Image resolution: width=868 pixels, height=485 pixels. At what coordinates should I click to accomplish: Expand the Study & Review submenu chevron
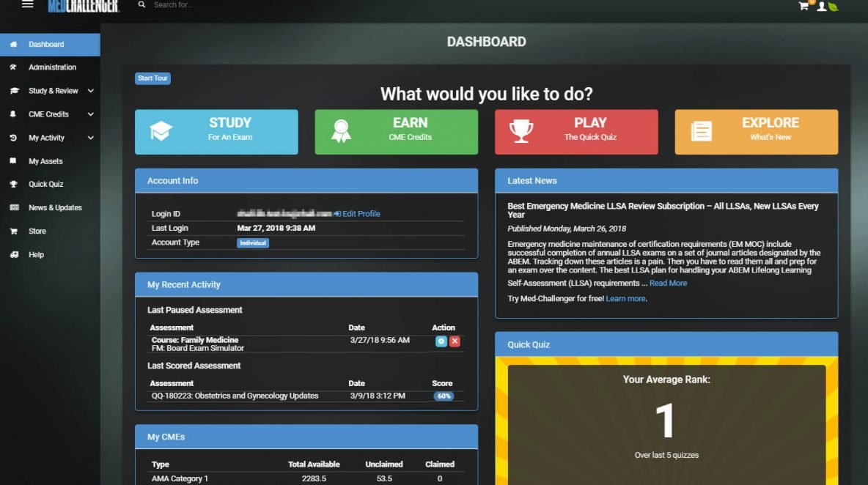pos(90,91)
